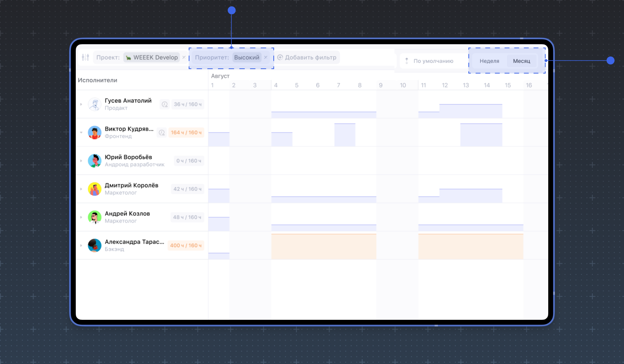
Task: Switch the view to Неделя
Action: coord(489,61)
